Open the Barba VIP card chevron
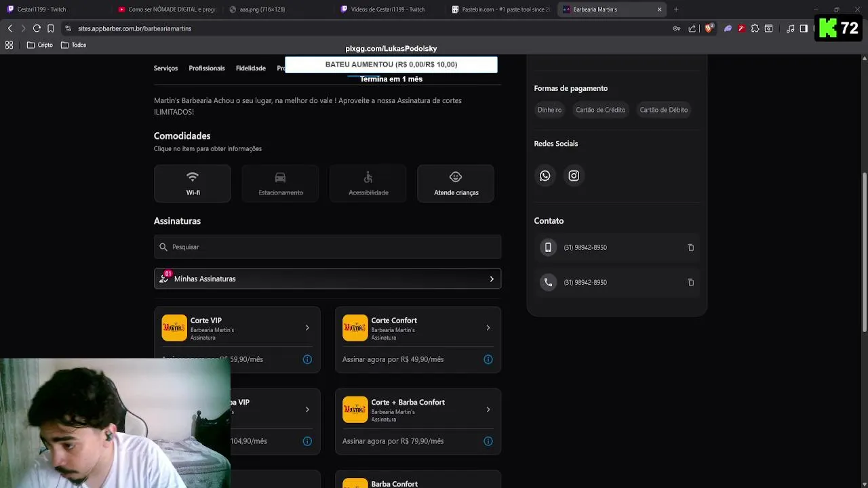 click(x=307, y=409)
